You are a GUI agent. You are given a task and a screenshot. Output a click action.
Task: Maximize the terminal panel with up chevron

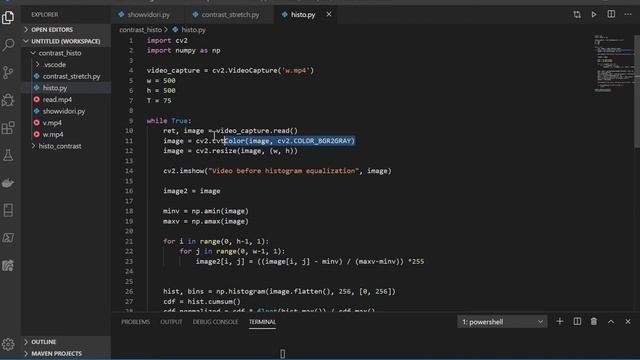611,322
